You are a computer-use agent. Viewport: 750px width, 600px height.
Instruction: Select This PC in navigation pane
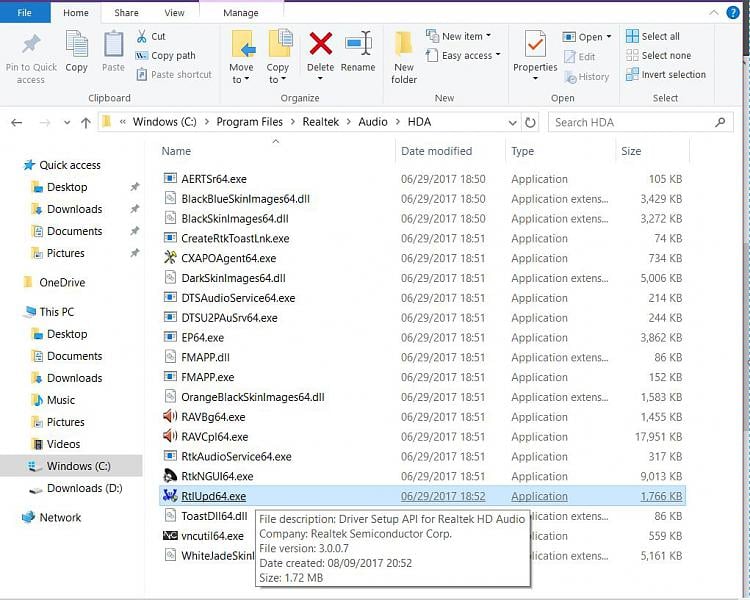(x=49, y=312)
